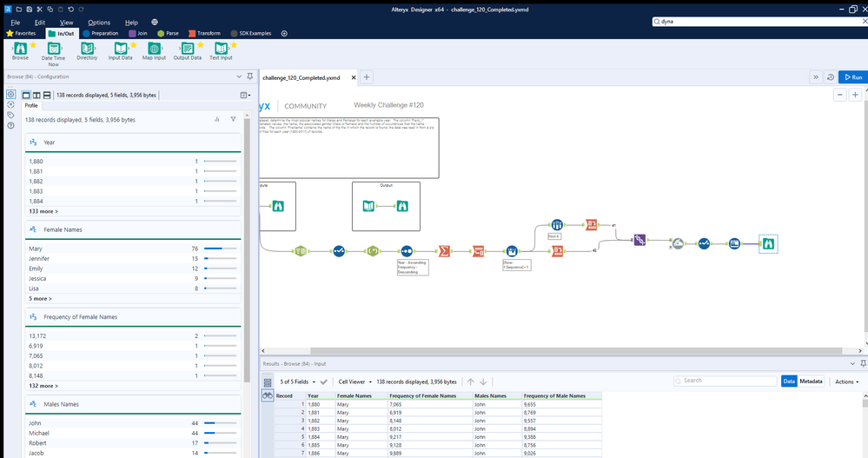Click the Browse tool in Output container
This screenshot has width=868, height=458.
click(x=402, y=206)
